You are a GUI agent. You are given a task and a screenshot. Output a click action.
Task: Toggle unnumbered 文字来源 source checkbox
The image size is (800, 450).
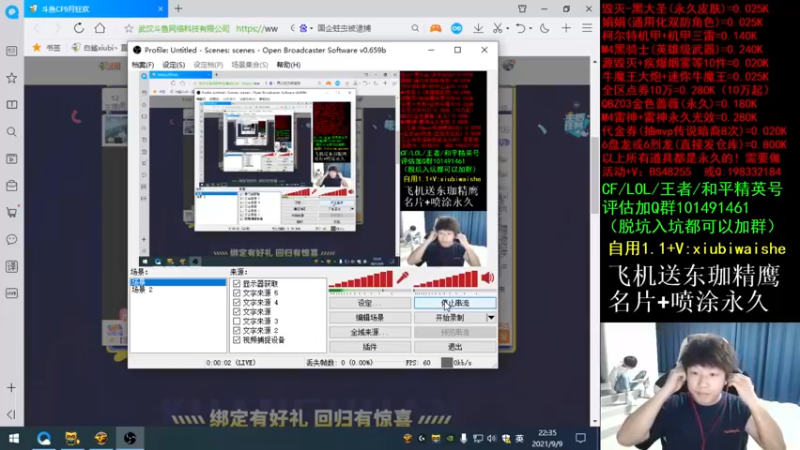(x=237, y=312)
